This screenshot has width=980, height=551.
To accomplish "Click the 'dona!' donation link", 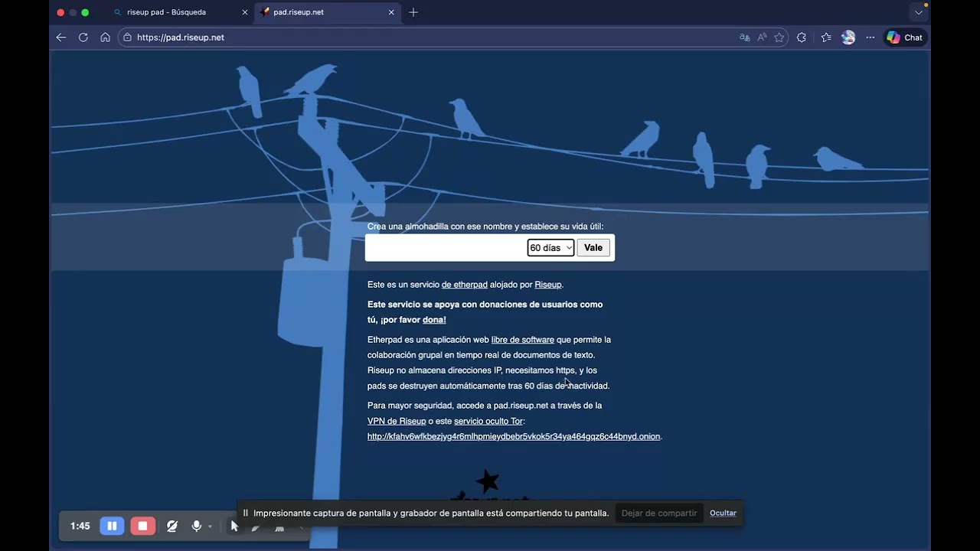I will (x=434, y=320).
